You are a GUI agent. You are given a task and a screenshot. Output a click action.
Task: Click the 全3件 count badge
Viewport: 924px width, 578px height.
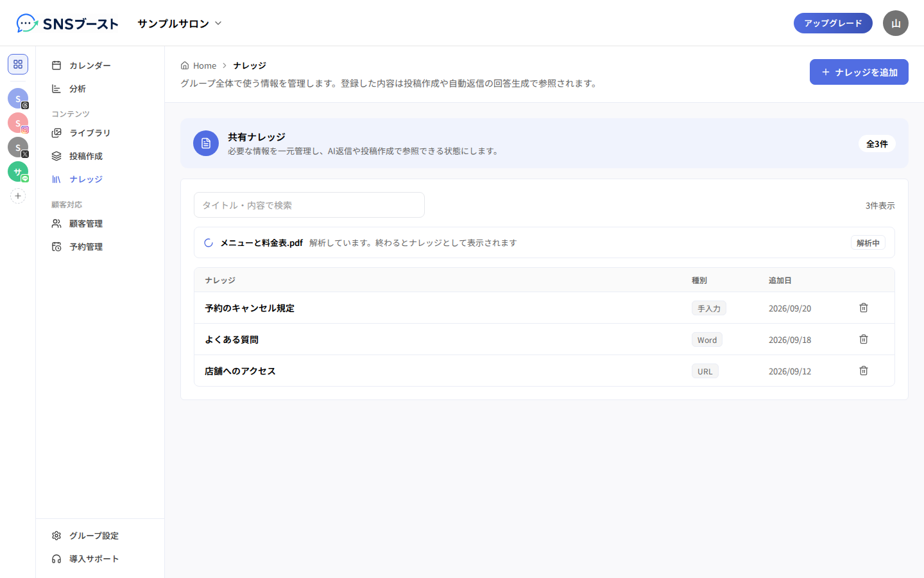coord(877,144)
